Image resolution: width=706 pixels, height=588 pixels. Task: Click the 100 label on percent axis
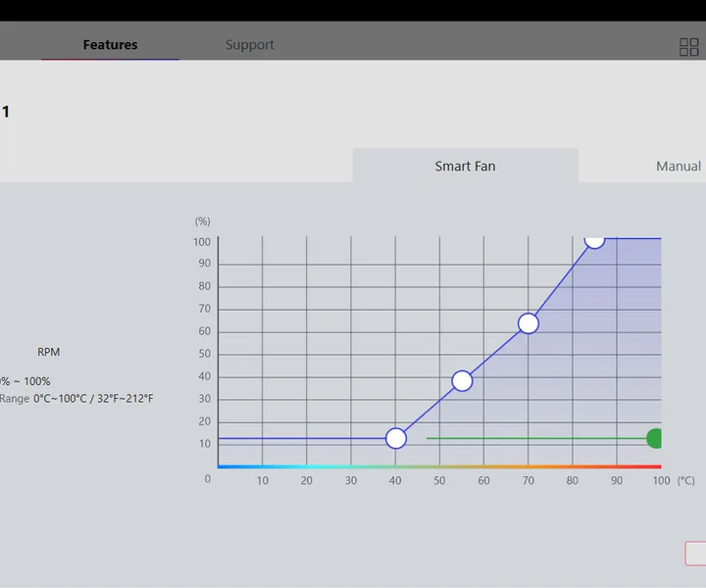click(x=202, y=242)
